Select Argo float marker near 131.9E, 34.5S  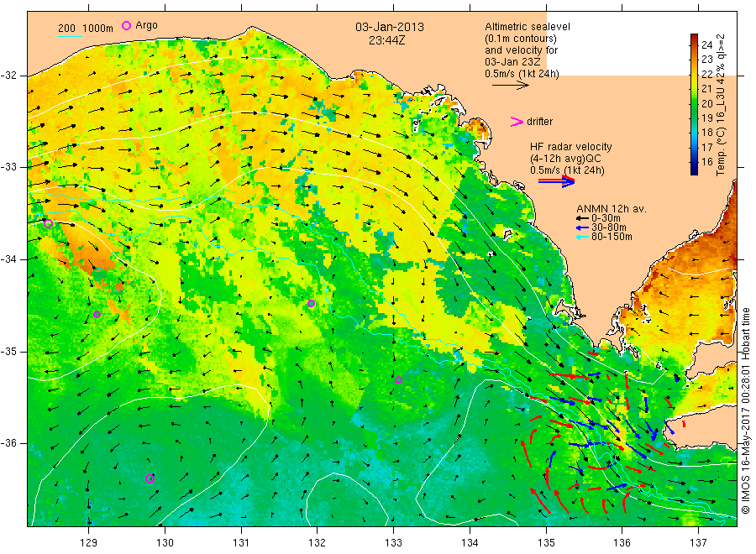pos(311,303)
